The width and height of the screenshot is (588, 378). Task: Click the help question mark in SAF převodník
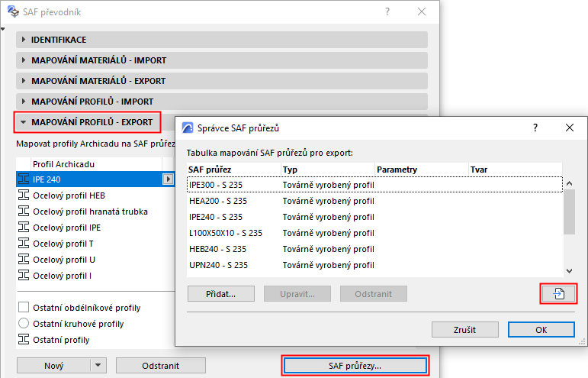tap(387, 11)
